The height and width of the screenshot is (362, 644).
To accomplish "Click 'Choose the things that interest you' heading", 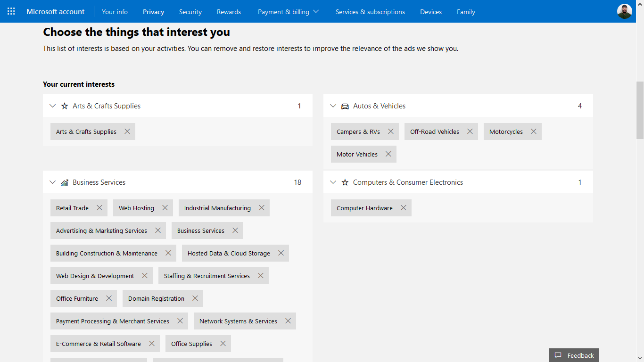I will click(x=137, y=32).
